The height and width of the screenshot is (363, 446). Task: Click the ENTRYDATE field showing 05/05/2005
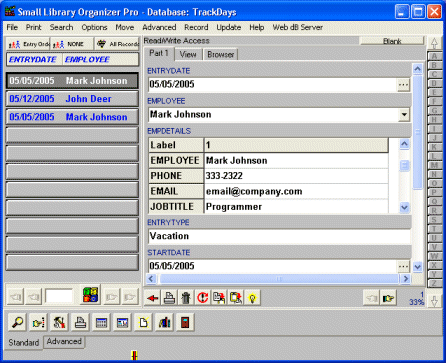(x=272, y=85)
